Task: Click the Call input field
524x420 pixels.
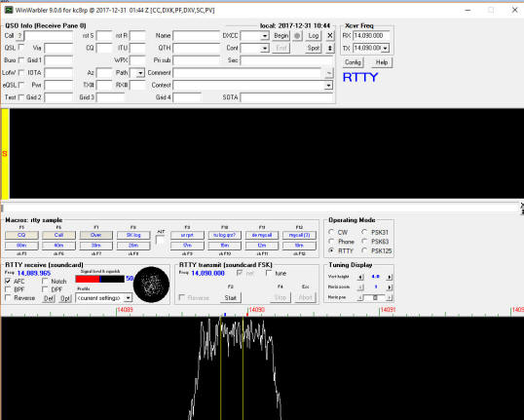Action: pyautogui.click(x=49, y=36)
